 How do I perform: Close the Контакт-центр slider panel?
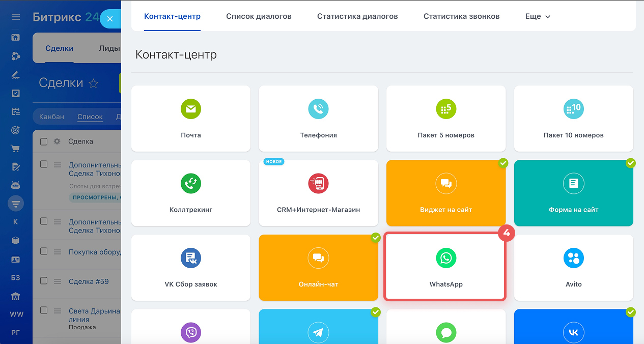click(110, 19)
